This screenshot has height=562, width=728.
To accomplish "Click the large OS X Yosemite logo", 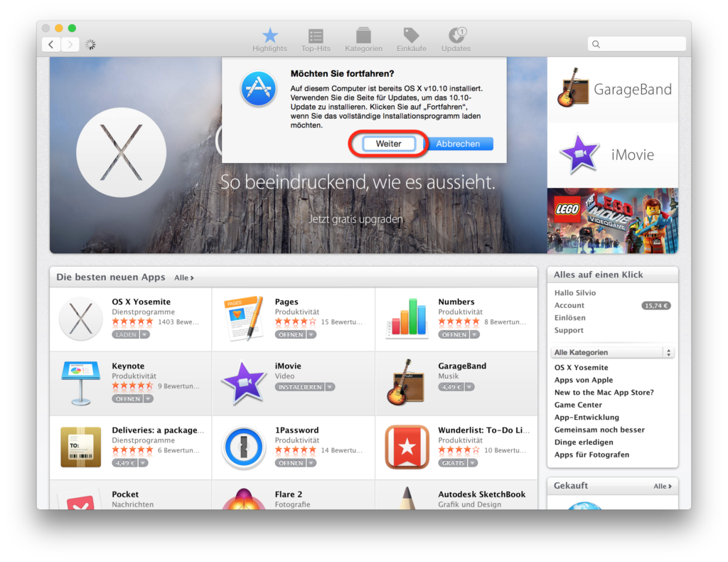I will [x=121, y=152].
